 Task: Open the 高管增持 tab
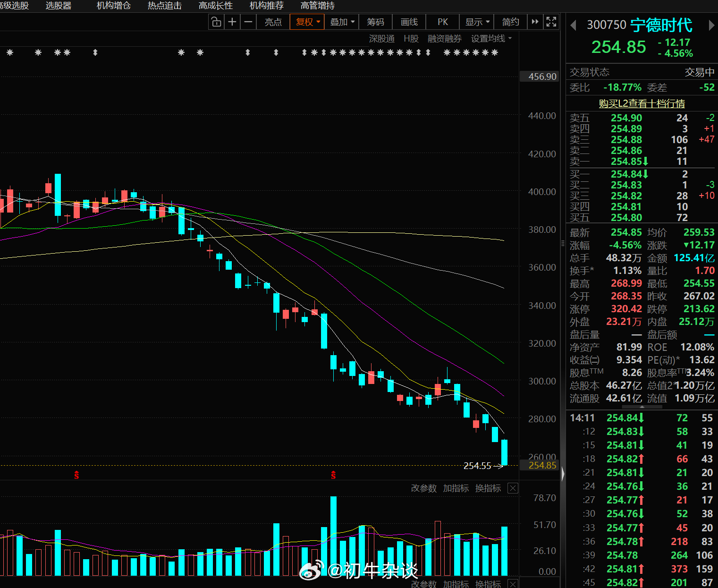[318, 6]
